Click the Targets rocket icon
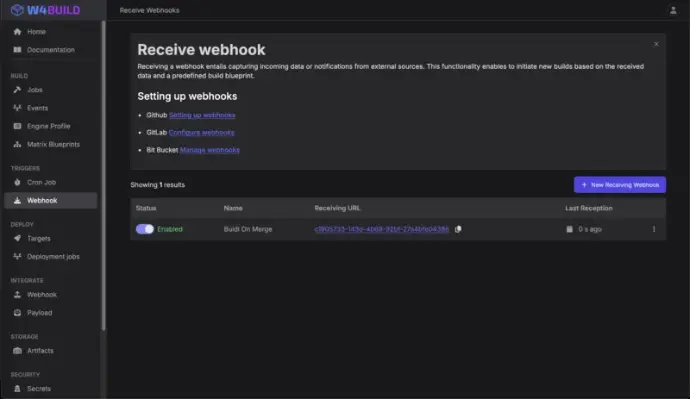The image size is (690, 399). coord(17,238)
